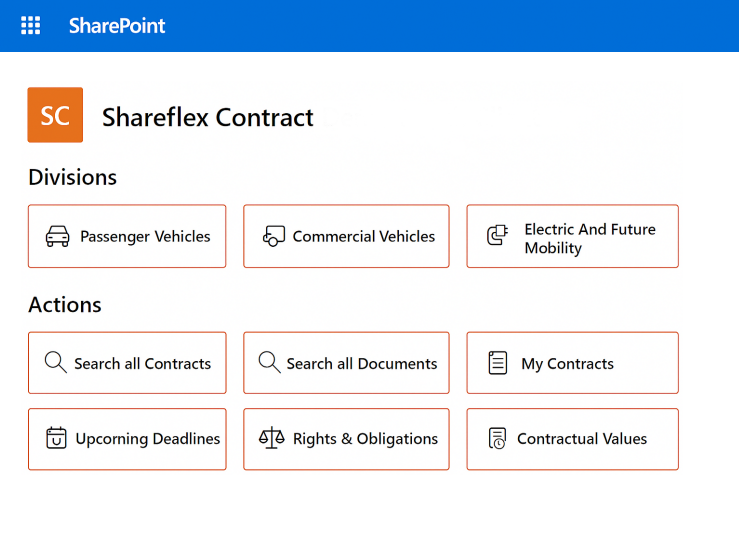This screenshot has height=540, width=740.
Task: Click the document icon beside My Contracts
Action: point(497,363)
